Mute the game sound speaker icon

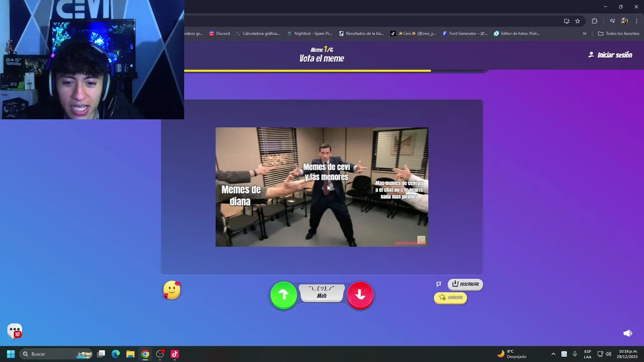coord(628,333)
